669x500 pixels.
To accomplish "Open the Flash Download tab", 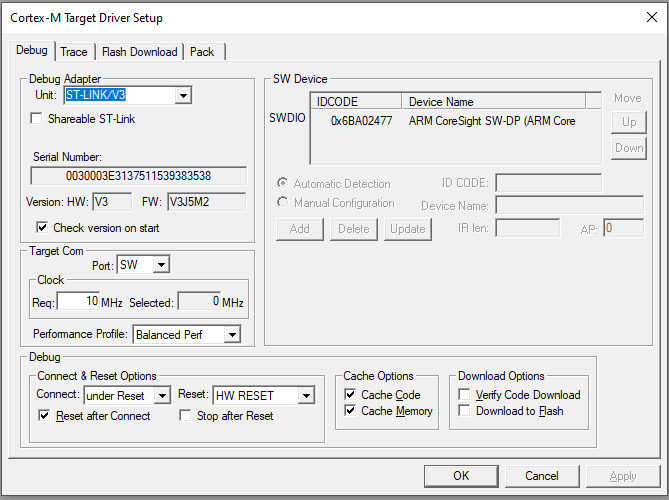I will point(140,52).
